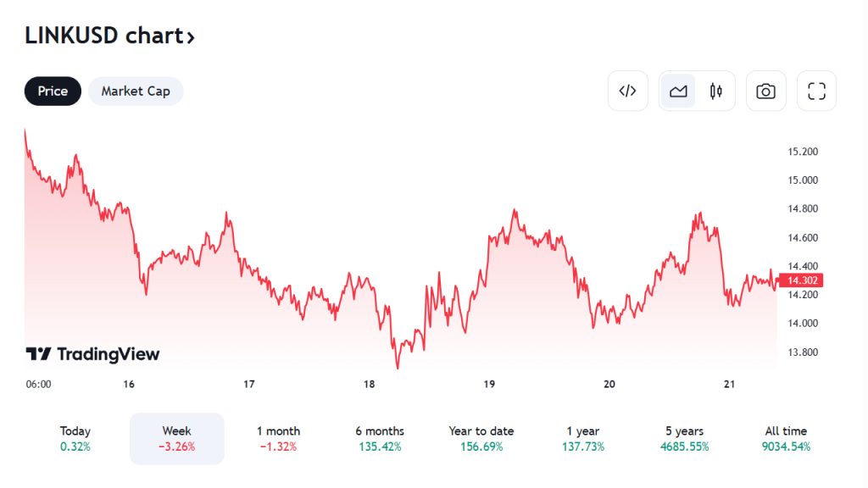
Task: Select the Price toggle
Action: click(x=53, y=91)
